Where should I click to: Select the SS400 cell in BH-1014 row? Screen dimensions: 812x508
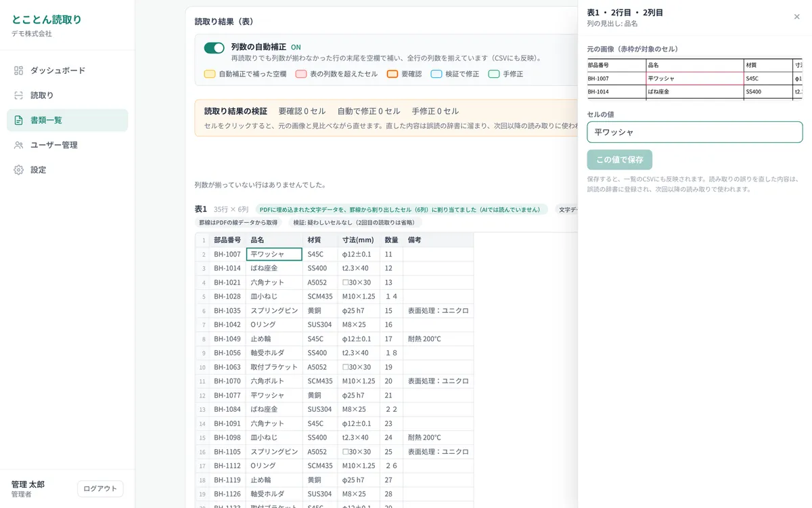pyautogui.click(x=321, y=268)
